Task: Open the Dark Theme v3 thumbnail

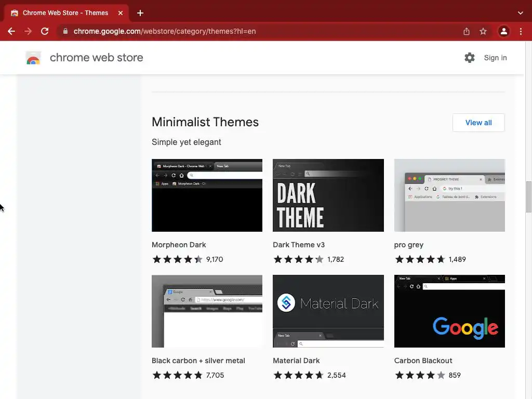Action: 328,195
